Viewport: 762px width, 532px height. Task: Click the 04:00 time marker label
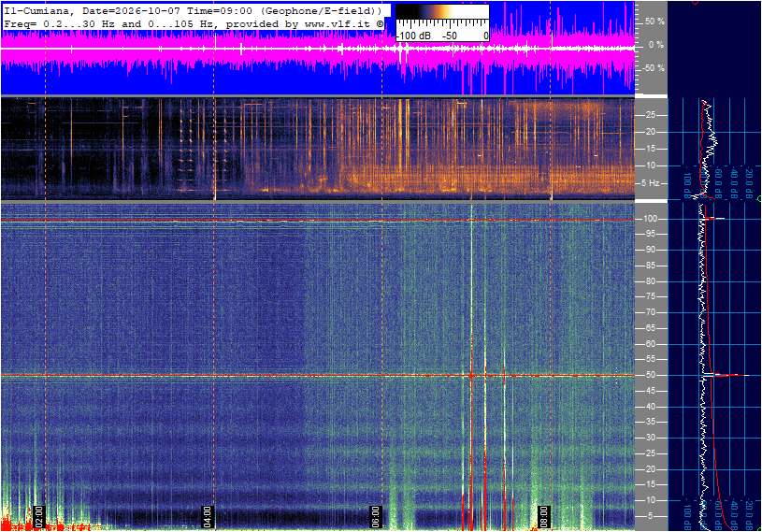pyautogui.click(x=208, y=516)
